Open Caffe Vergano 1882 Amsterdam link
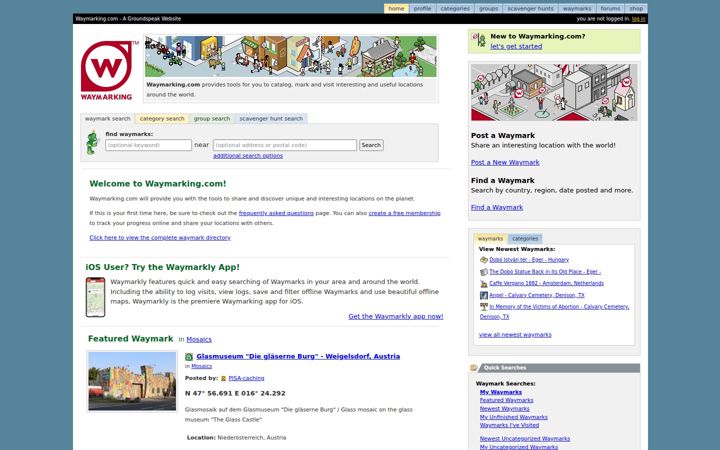Image resolution: width=720 pixels, height=450 pixels. [x=546, y=283]
